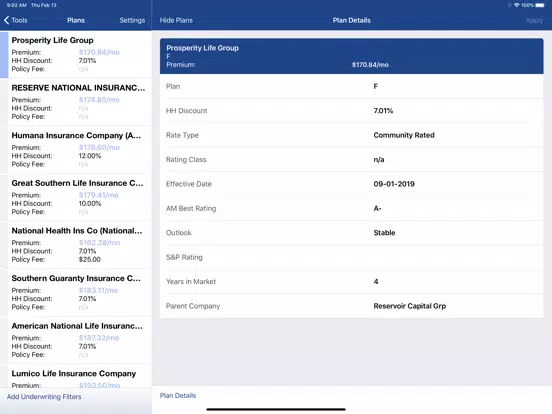Tap the battery indicator icon
Screen dimensions: 552x414
coord(540,5)
